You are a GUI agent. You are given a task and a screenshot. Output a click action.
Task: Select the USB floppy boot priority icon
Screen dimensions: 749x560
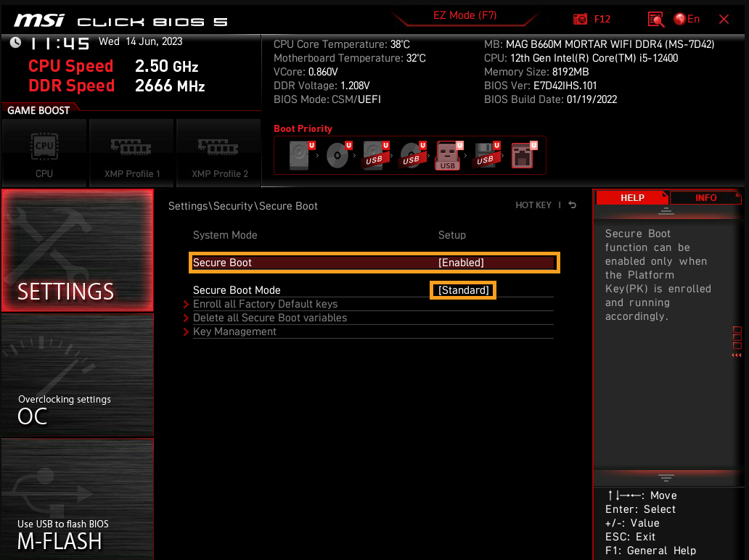pyautogui.click(x=486, y=155)
